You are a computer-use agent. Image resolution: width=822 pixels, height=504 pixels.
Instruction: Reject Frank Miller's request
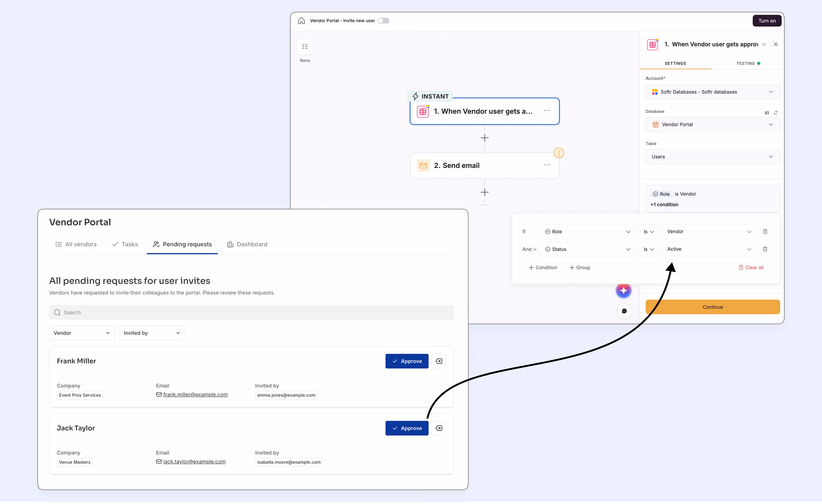tap(439, 361)
